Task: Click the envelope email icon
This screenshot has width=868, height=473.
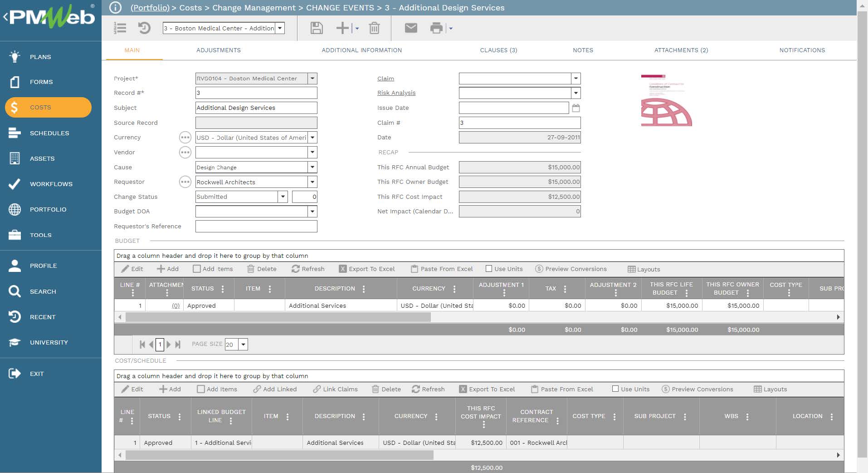Action: [411, 28]
